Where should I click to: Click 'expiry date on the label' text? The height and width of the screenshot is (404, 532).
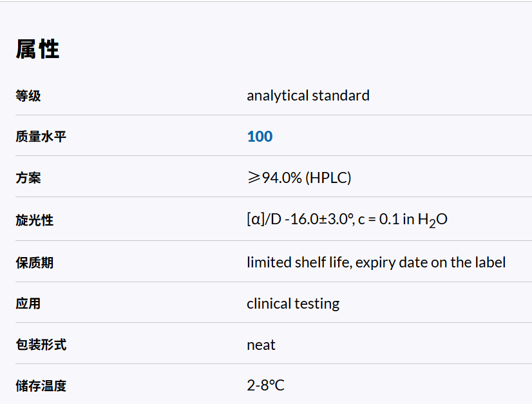430,263
